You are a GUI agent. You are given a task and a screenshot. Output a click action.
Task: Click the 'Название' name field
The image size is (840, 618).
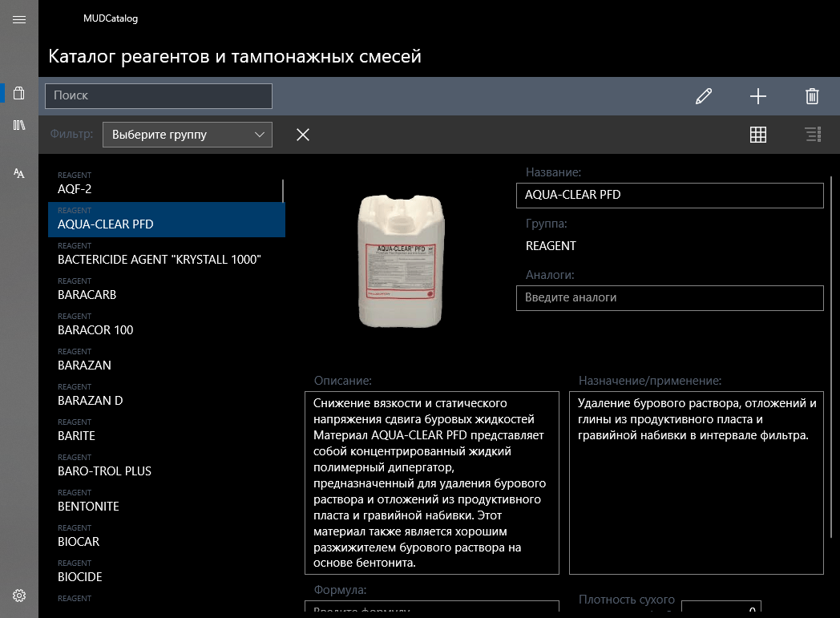669,196
